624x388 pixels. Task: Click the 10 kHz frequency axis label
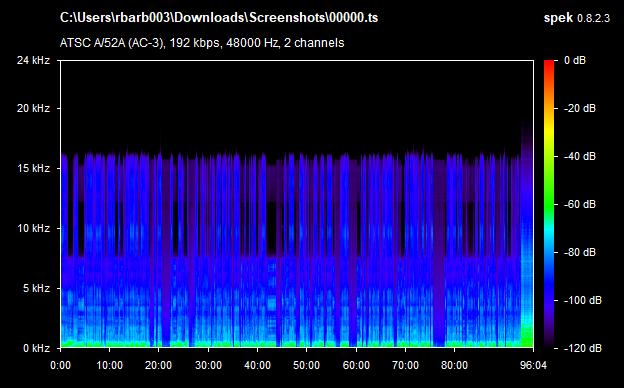tap(33, 228)
